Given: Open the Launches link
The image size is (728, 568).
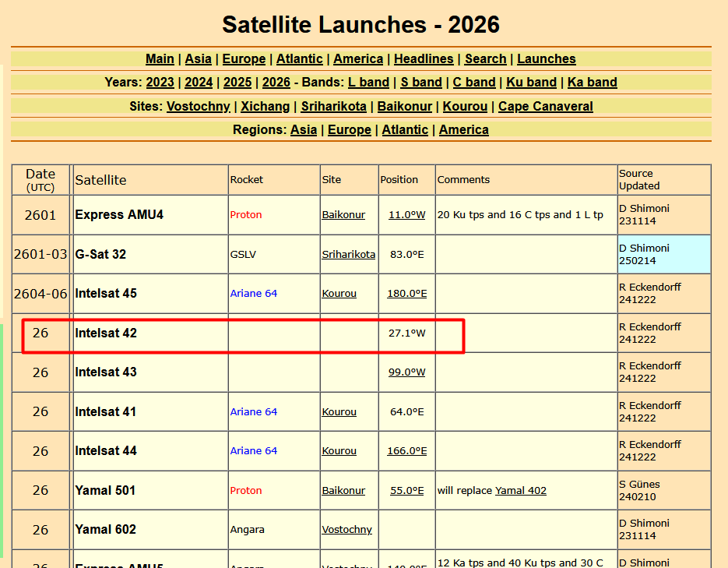Looking at the screenshot, I should click(547, 59).
